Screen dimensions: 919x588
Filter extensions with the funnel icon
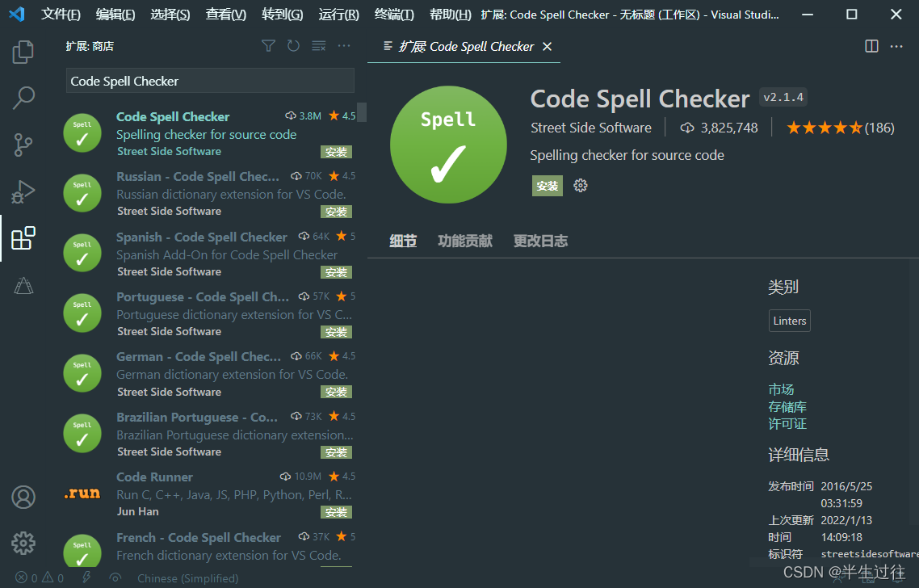(268, 46)
